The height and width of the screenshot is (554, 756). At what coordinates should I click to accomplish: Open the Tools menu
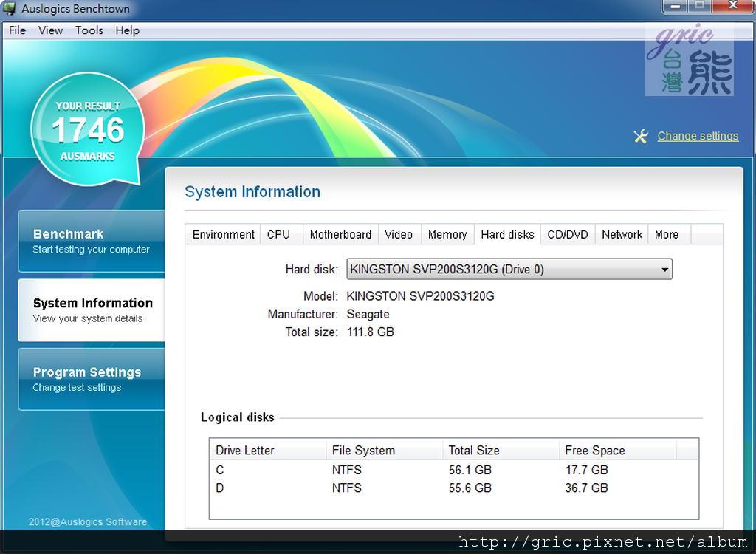tap(89, 30)
